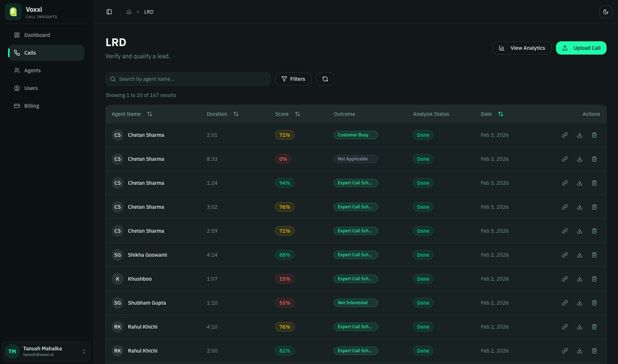
Task: Sort table by Agent Name
Action: (x=149, y=114)
